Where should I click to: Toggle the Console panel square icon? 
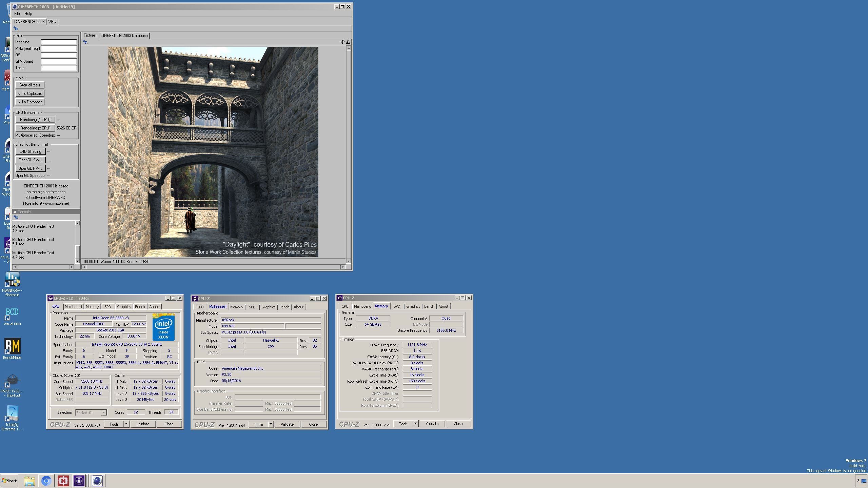15,212
